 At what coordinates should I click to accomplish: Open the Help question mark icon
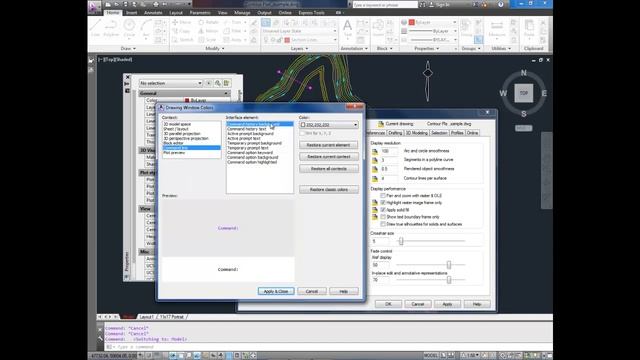(501, 4)
